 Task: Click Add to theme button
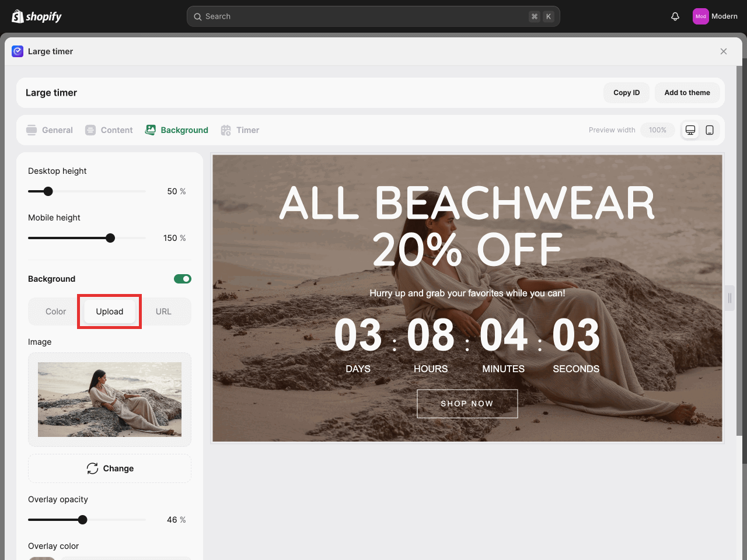point(687,93)
